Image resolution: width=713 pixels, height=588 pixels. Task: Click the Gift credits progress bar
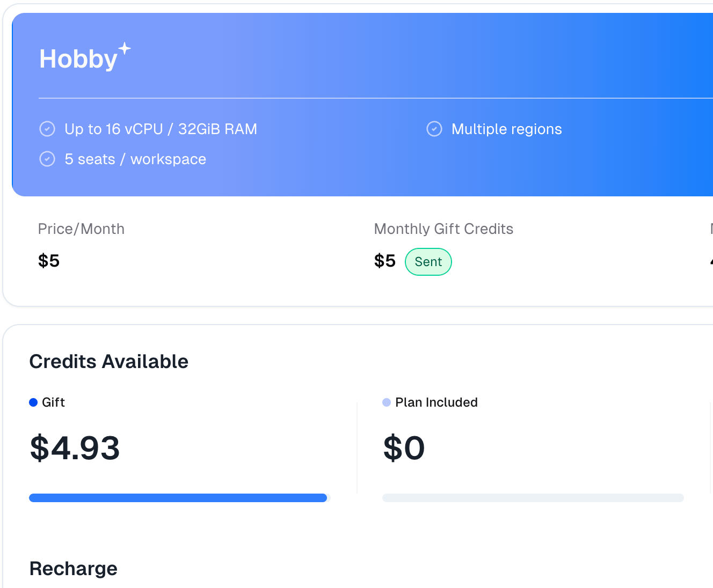tap(178, 498)
